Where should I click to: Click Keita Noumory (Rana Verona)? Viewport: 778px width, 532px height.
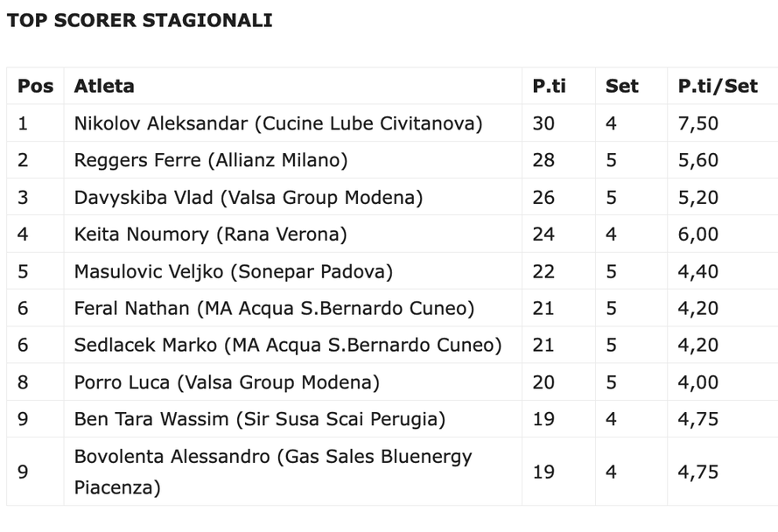click(x=211, y=234)
